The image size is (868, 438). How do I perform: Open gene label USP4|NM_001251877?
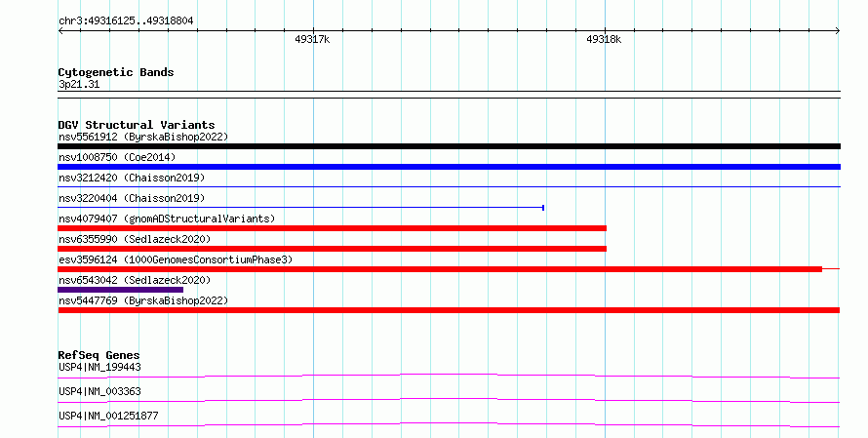click(x=108, y=416)
